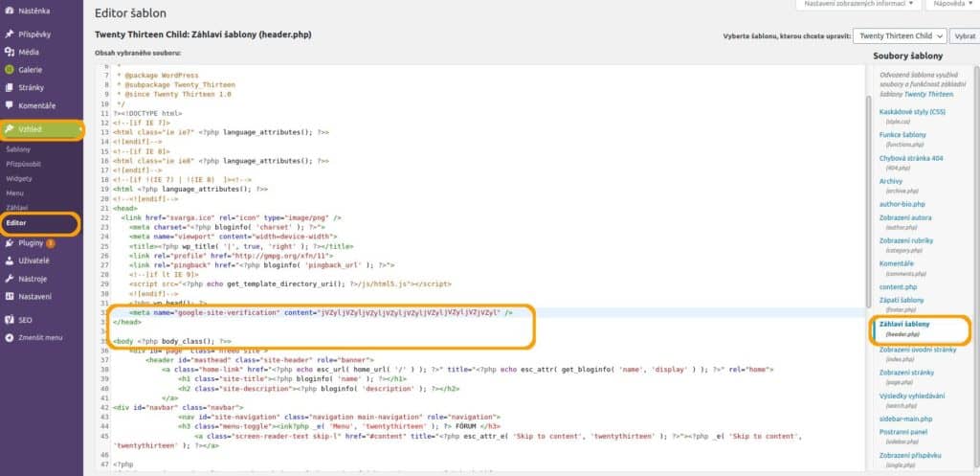Click the Nástěnka dashboard icon

tap(10, 11)
